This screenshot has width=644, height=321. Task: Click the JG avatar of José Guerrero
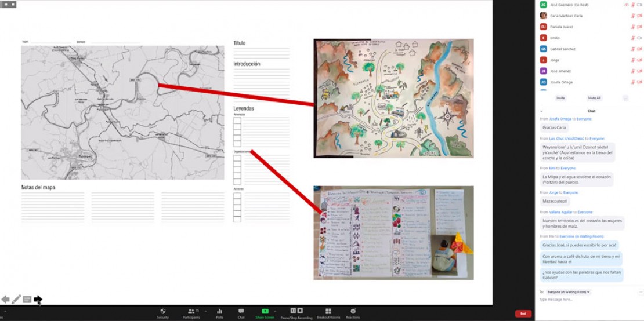543,5
